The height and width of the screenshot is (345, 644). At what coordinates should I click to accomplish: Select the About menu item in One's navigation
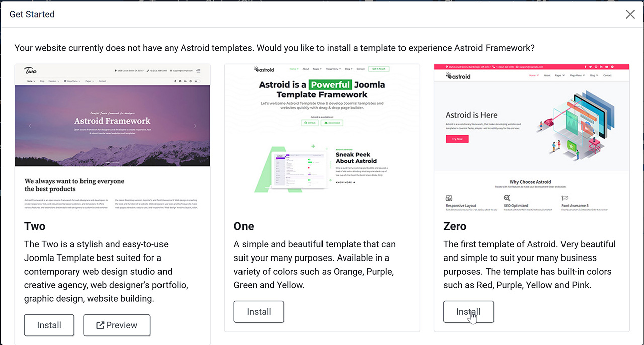coord(306,69)
